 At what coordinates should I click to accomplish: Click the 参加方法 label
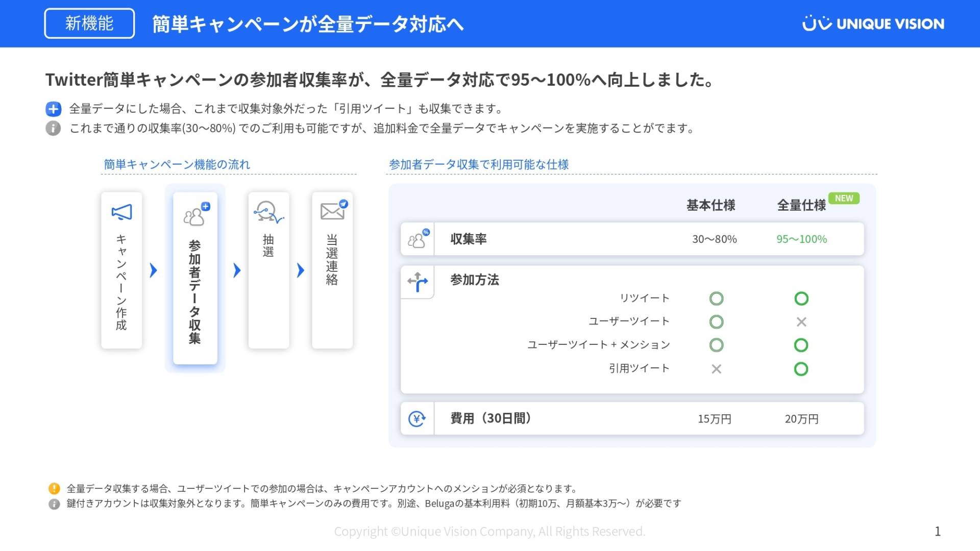pyautogui.click(x=475, y=280)
